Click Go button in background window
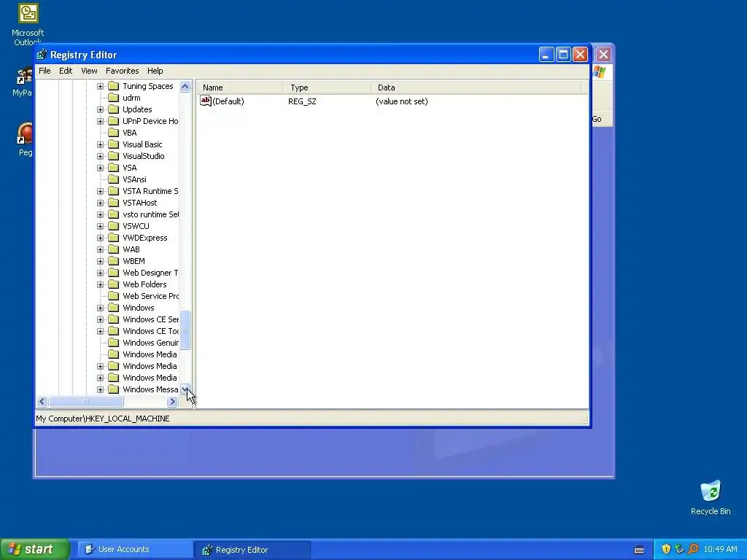The image size is (747, 560). tap(597, 119)
